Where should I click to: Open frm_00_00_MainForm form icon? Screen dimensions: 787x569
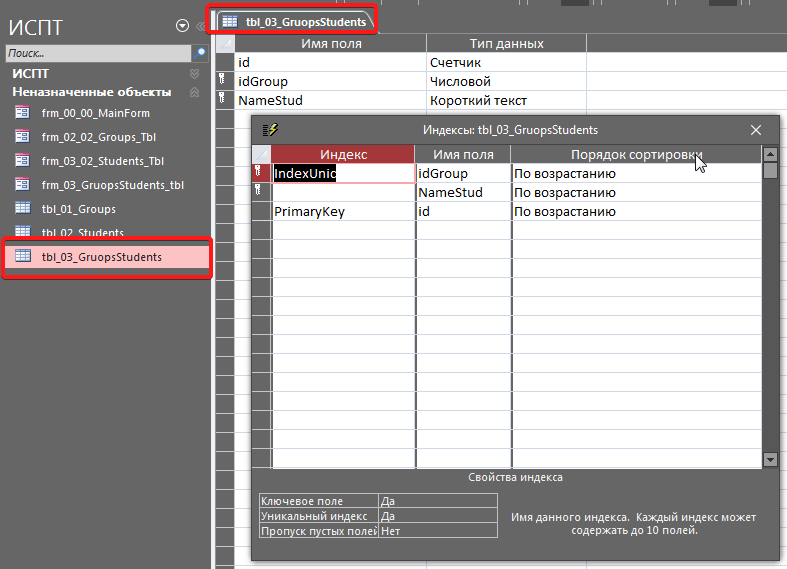(22, 113)
